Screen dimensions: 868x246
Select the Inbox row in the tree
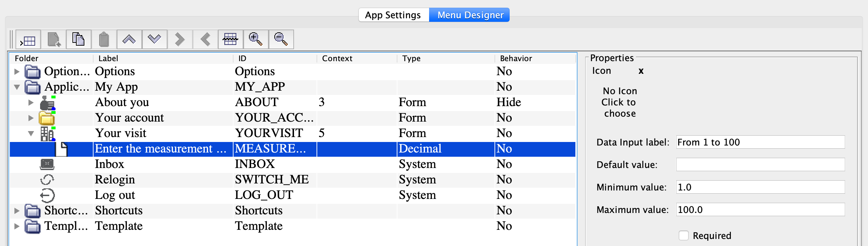[110, 164]
